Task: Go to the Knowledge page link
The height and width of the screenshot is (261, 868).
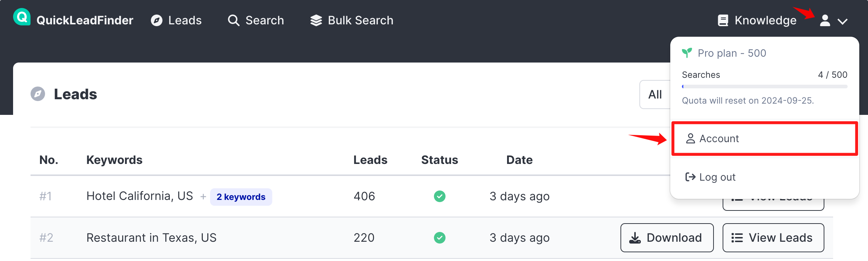Action: [765, 20]
